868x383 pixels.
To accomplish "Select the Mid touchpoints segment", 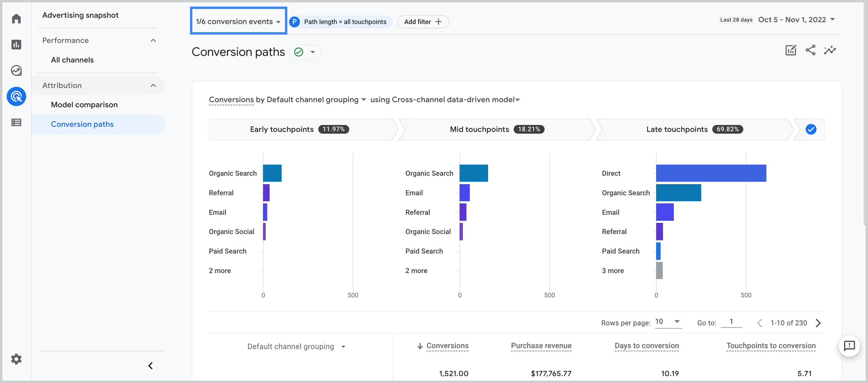I will [x=497, y=129].
